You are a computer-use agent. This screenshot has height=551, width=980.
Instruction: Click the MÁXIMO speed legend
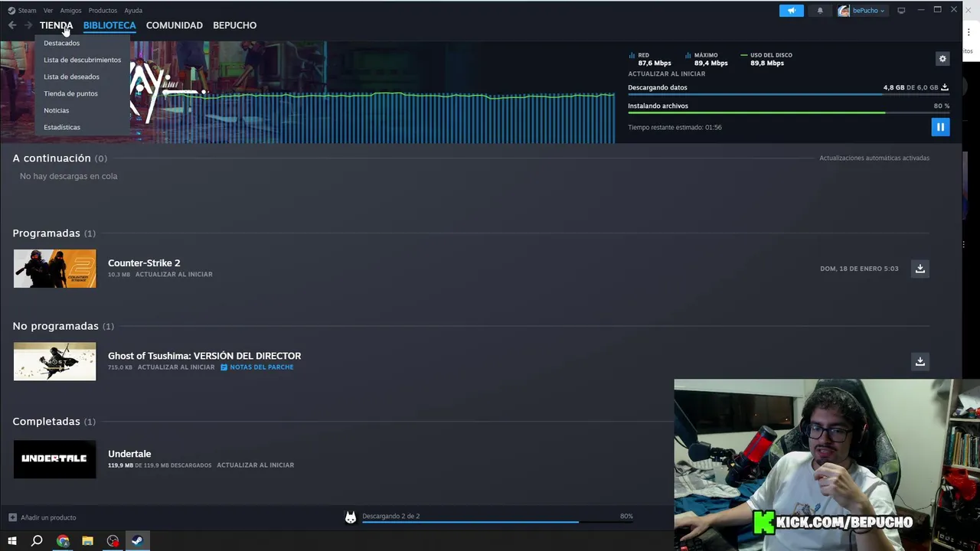click(706, 59)
